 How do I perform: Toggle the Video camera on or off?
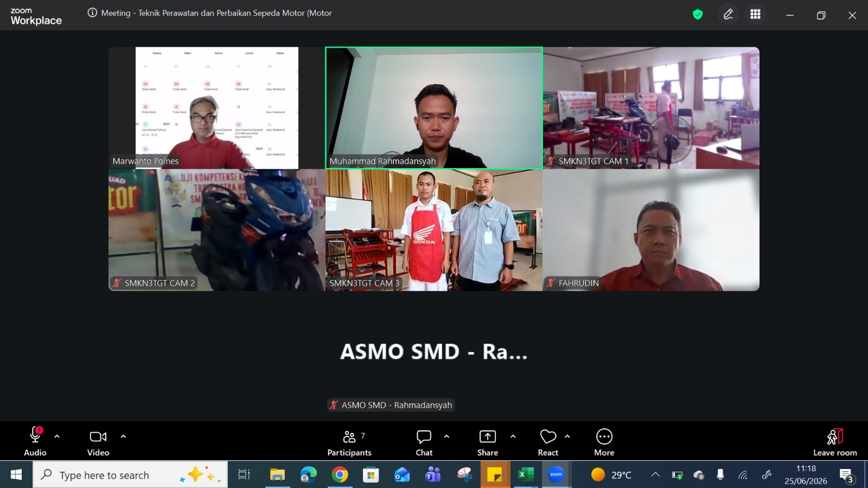point(98,442)
